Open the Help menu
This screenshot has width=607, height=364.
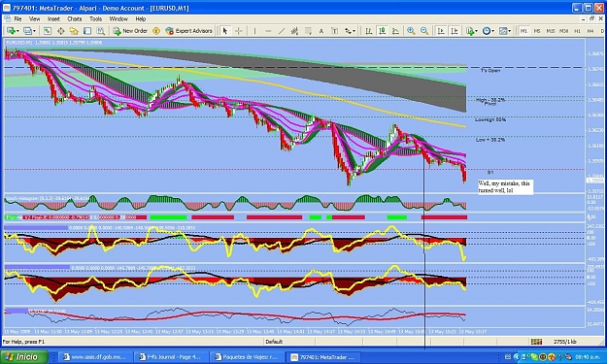141,19
